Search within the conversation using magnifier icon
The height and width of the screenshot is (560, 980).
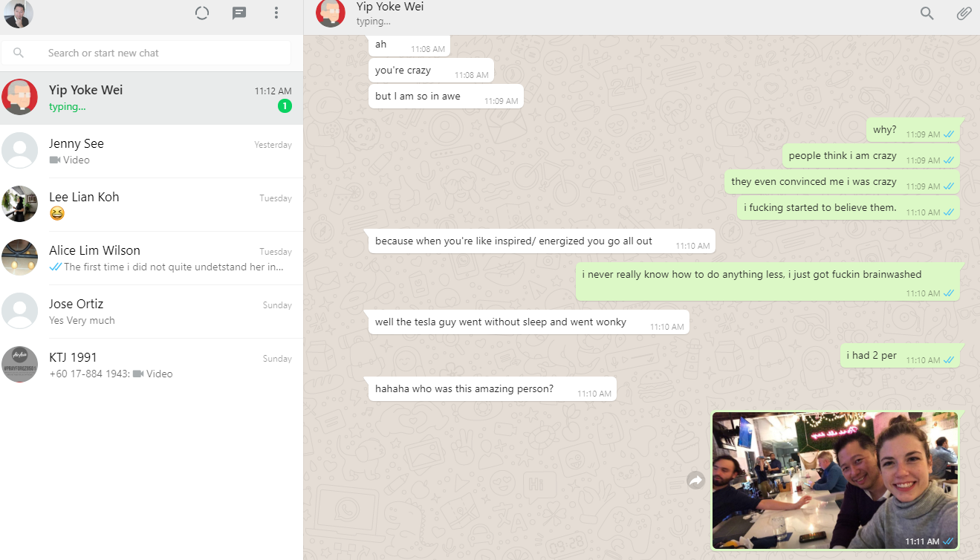click(927, 13)
